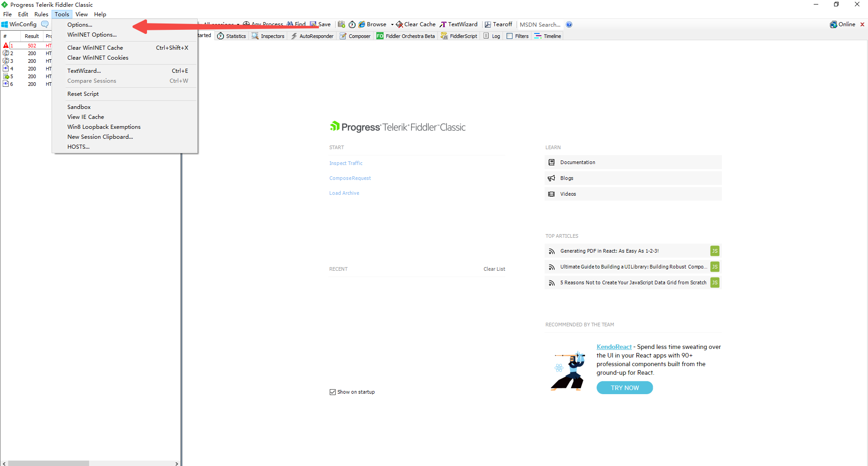Select session 5 green arrow icon
This screenshot has height=466, width=868.
pyautogui.click(x=6, y=76)
